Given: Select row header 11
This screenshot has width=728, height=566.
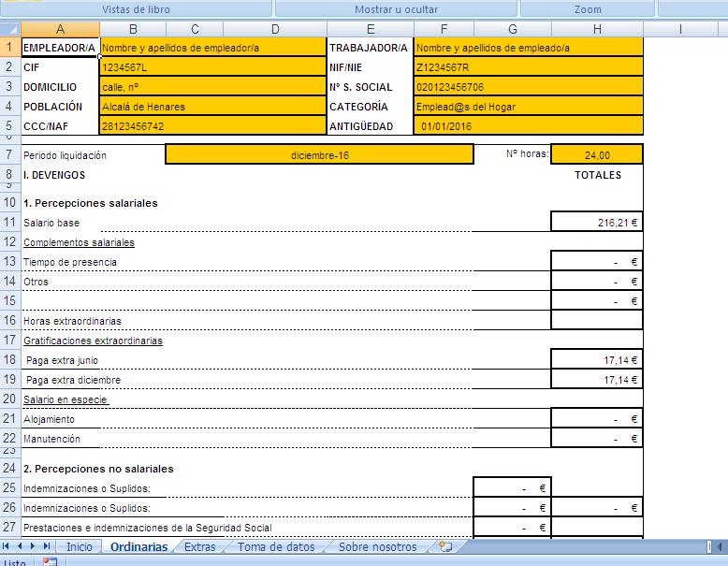Looking at the screenshot, I should [10, 222].
